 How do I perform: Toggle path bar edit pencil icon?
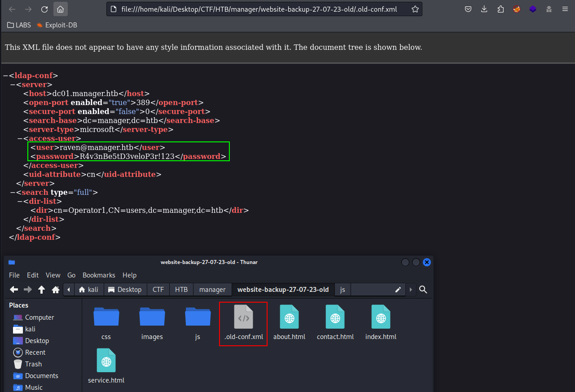[398, 290]
